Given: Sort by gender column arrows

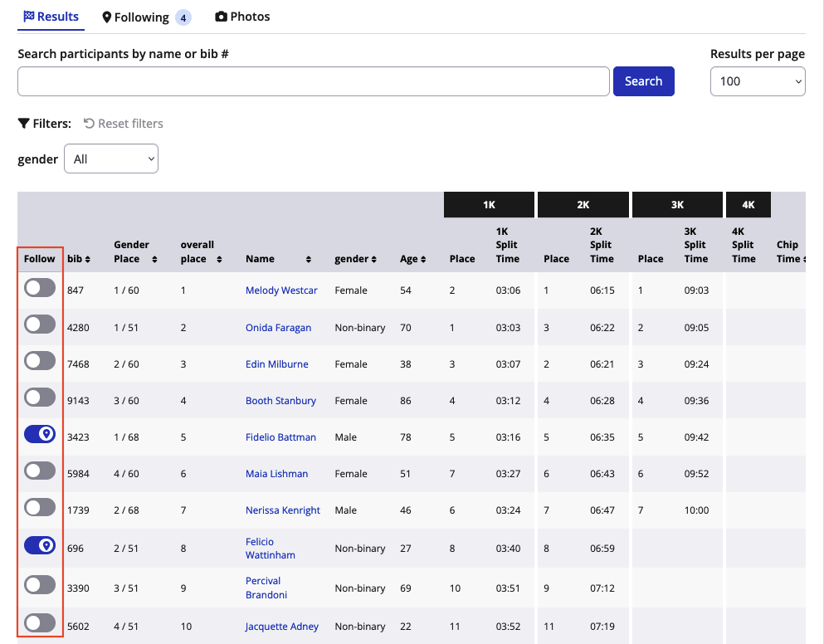Looking at the screenshot, I should click(x=374, y=260).
